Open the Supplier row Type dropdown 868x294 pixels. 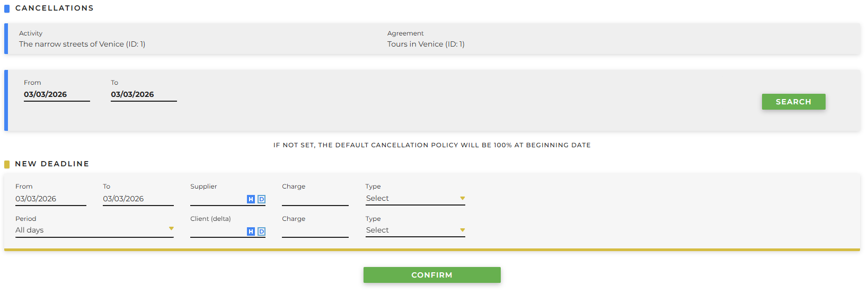(x=415, y=199)
